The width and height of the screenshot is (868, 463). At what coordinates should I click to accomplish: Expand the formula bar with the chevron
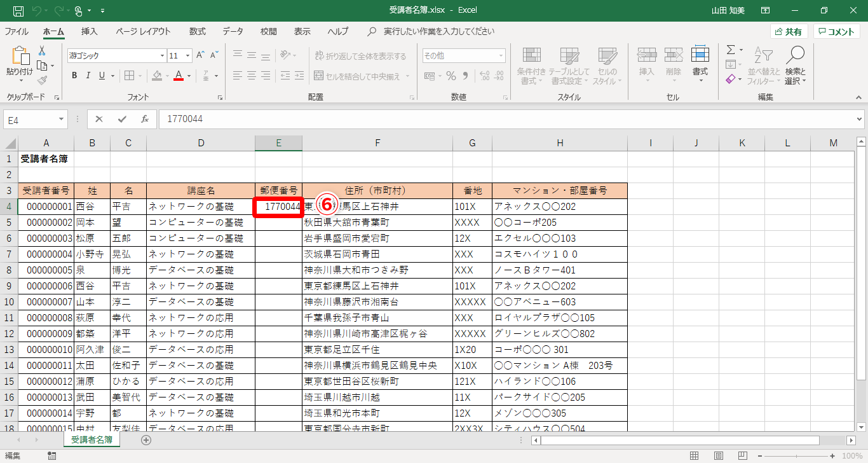(860, 118)
